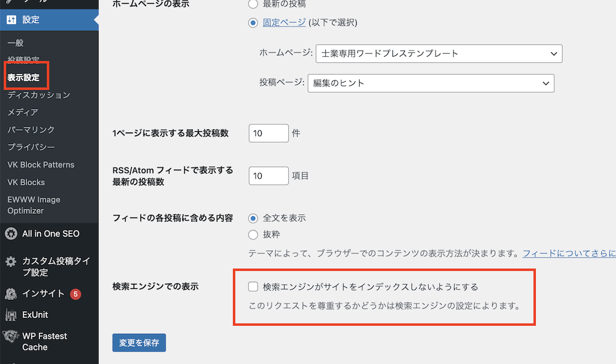Edit the 1ページに表示する最大投稿数 field
The height and width of the screenshot is (364, 616).
point(268,132)
